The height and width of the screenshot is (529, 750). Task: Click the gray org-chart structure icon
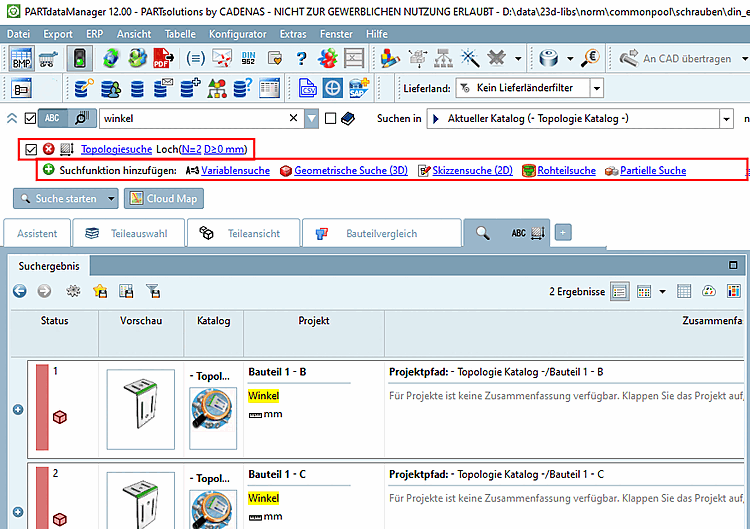(443, 58)
